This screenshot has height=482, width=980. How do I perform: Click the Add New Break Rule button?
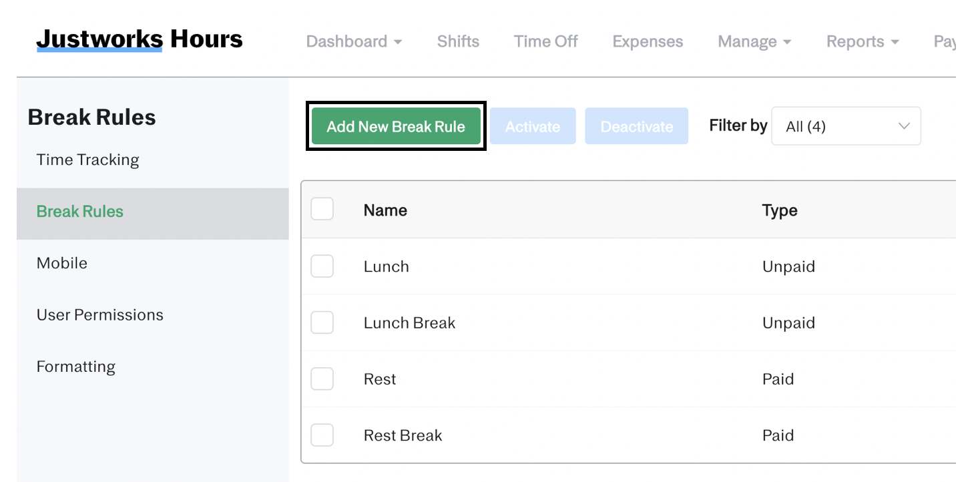tap(395, 126)
